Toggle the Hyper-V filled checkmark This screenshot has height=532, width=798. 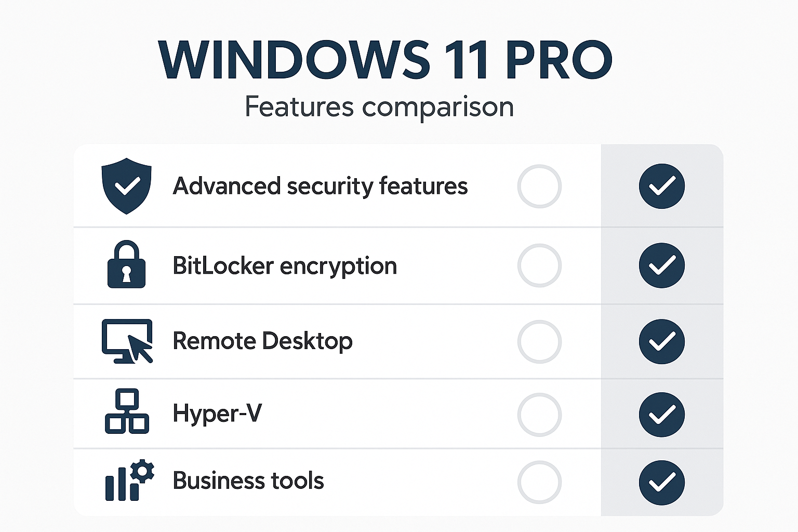(661, 415)
